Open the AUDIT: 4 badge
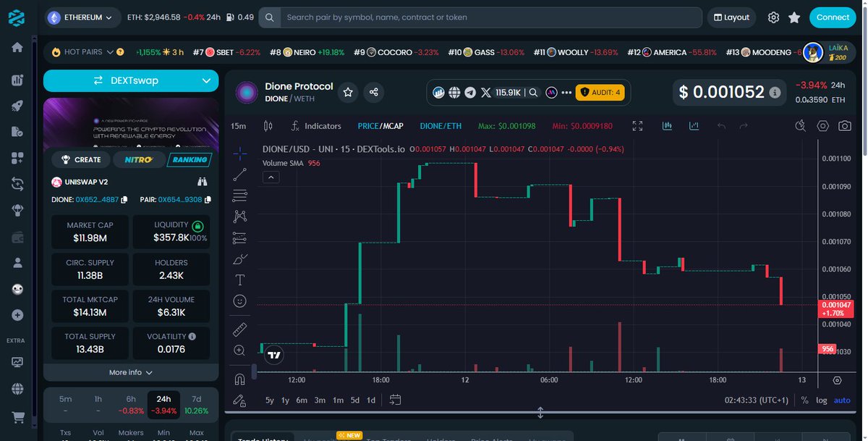 pyautogui.click(x=600, y=92)
